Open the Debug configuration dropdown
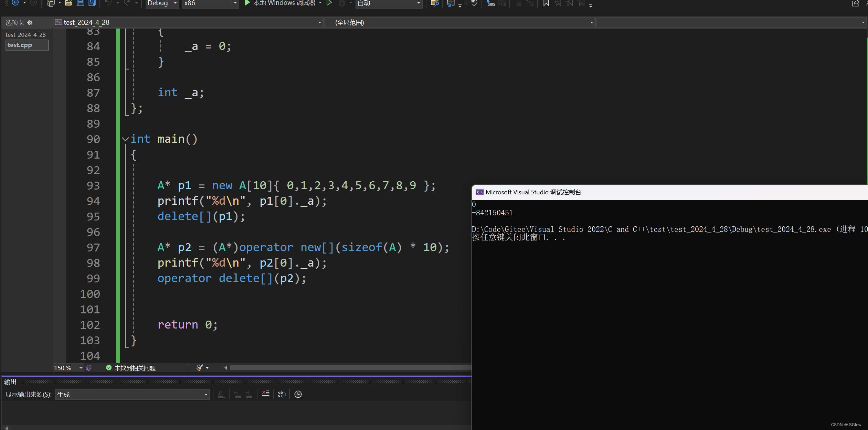868x430 pixels. coord(175,3)
